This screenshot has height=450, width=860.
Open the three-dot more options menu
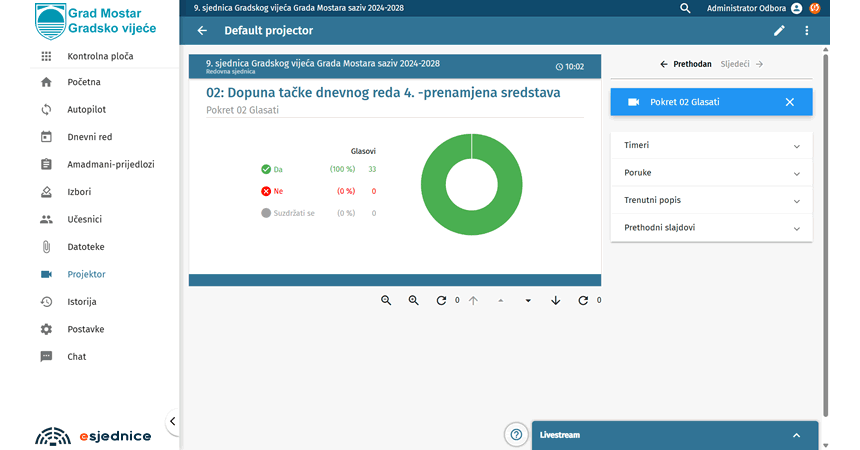tap(807, 31)
